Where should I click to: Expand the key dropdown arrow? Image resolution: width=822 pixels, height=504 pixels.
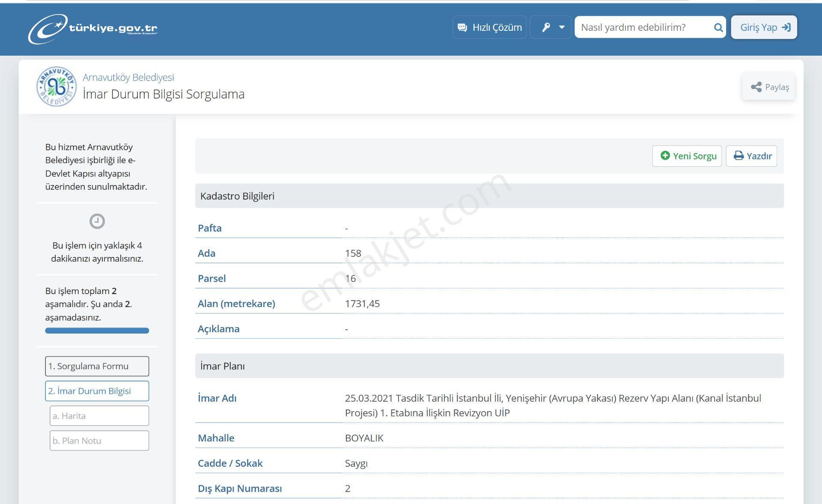tap(562, 27)
